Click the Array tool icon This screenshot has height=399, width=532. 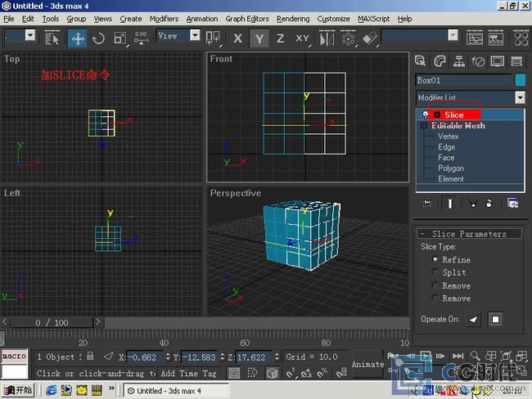tap(349, 38)
